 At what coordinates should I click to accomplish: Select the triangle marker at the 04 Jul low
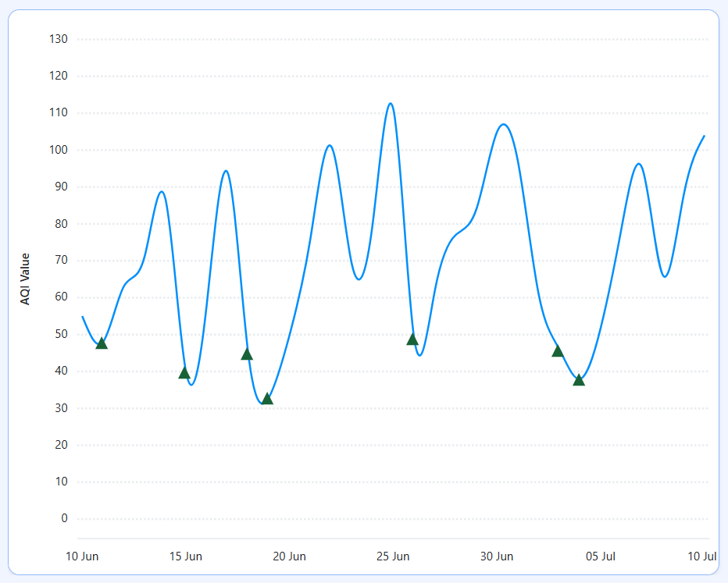coord(580,380)
